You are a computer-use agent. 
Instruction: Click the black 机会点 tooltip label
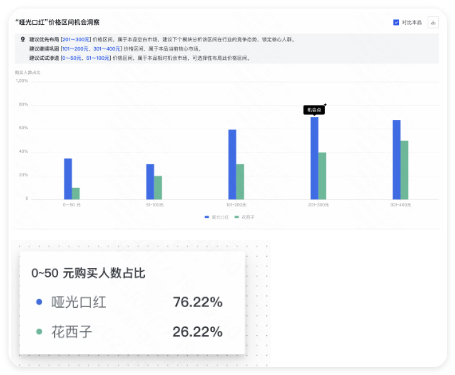(314, 110)
